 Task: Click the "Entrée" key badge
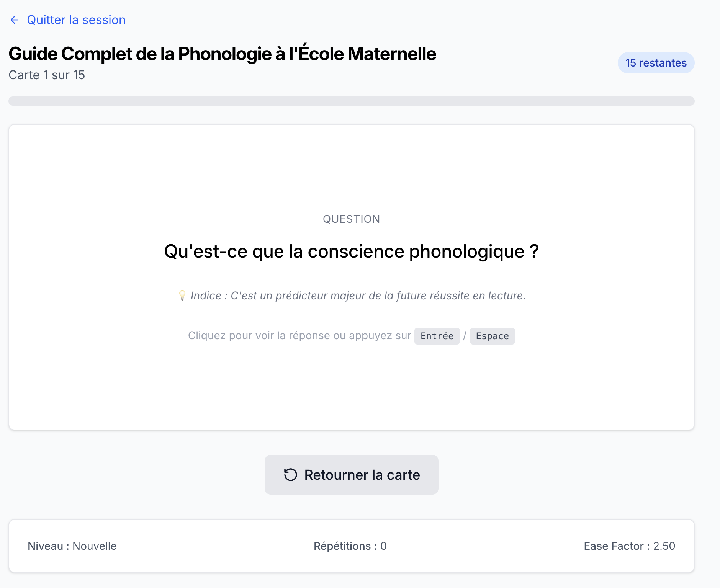tap(437, 336)
